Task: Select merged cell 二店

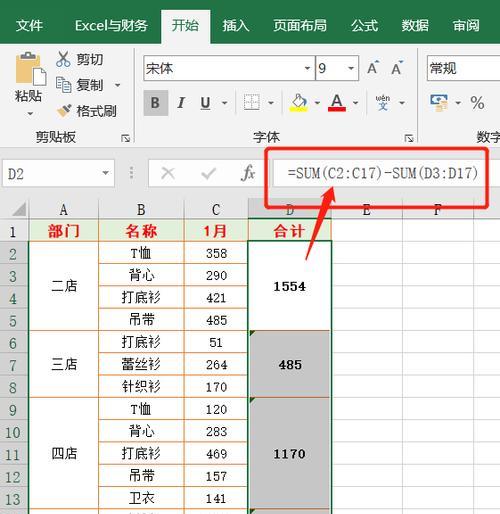Action: (64, 286)
